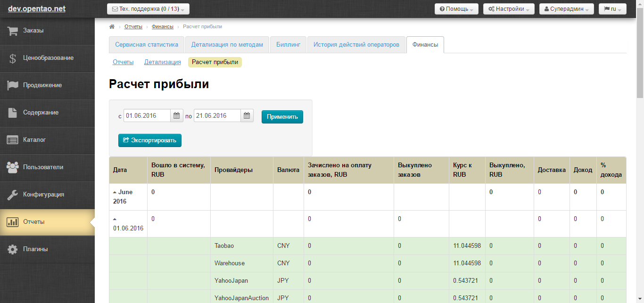644x303 pixels.
Task: Select the Финансы tab
Action: pyautogui.click(x=425, y=45)
